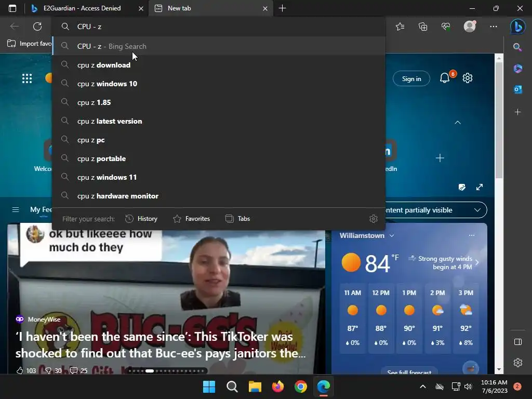Open the Tab actions menu icon
The height and width of the screenshot is (399, 532).
12,8
